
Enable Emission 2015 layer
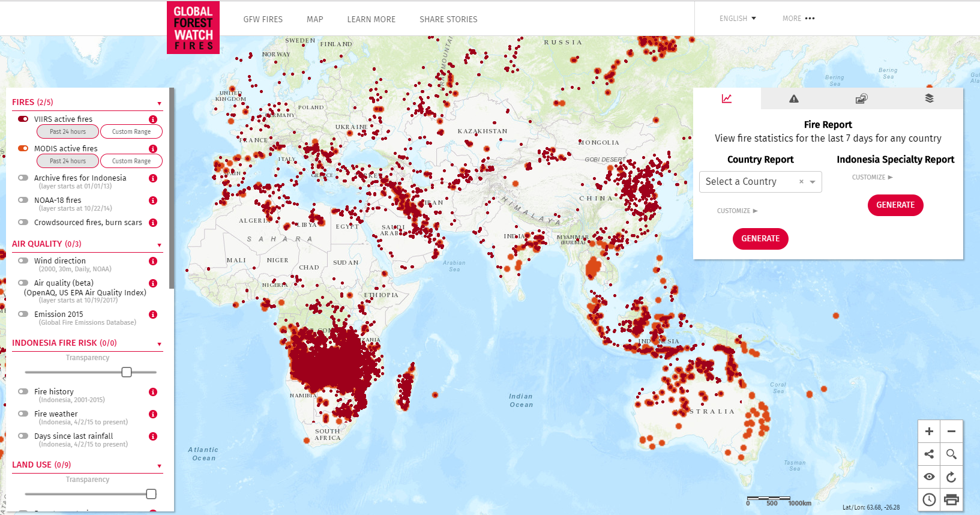coord(23,314)
